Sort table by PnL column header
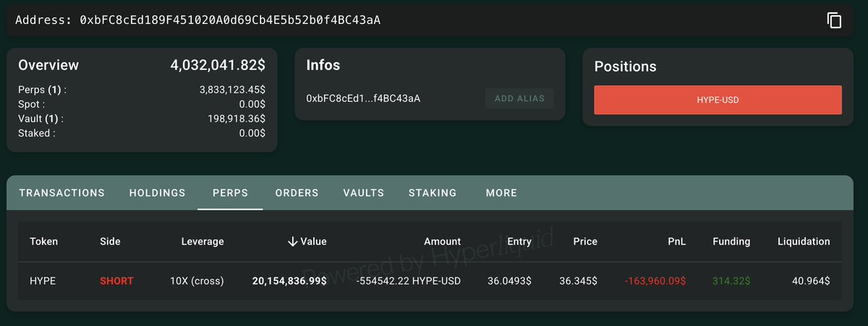868x326 pixels. pos(677,241)
